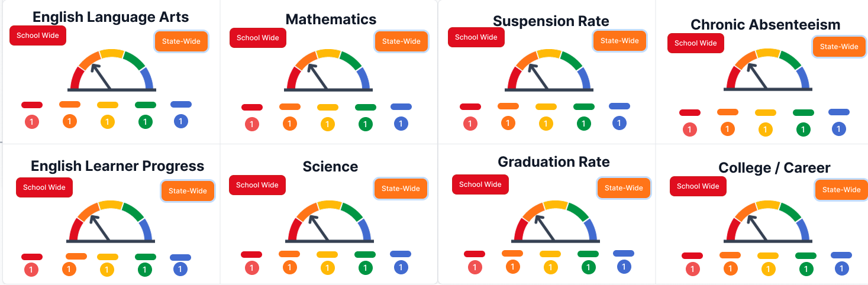The width and height of the screenshot is (868, 285).
Task: Click the Suspension Rate gauge dial
Action: pos(548,70)
